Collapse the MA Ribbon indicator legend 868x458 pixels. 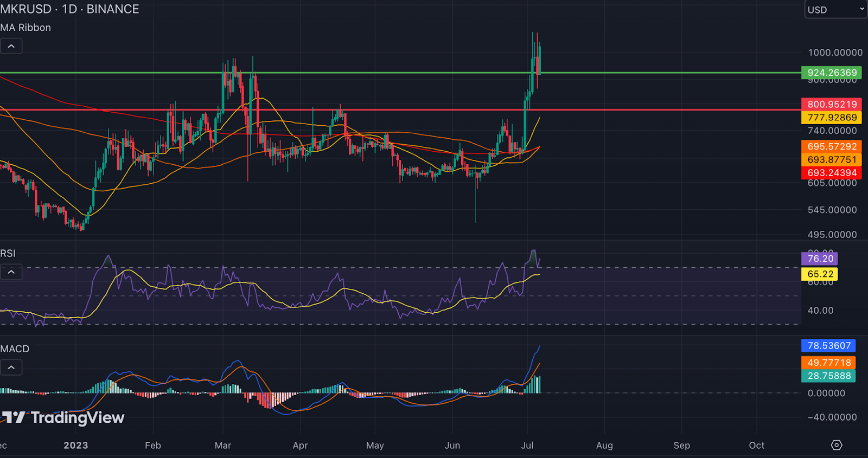pyautogui.click(x=11, y=46)
